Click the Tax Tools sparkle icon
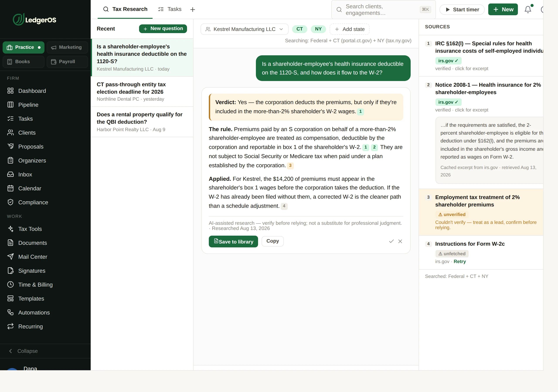This screenshot has height=392, width=558. pyautogui.click(x=10, y=229)
